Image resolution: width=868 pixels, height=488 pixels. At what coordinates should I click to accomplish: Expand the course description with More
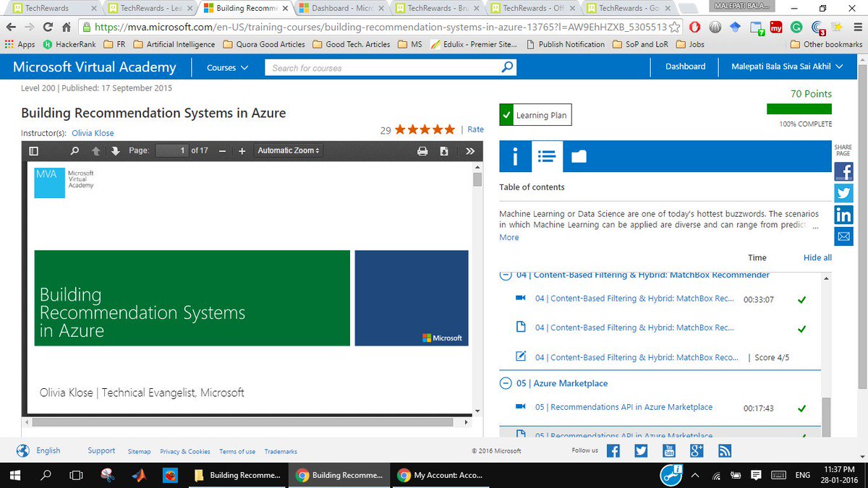pos(509,237)
